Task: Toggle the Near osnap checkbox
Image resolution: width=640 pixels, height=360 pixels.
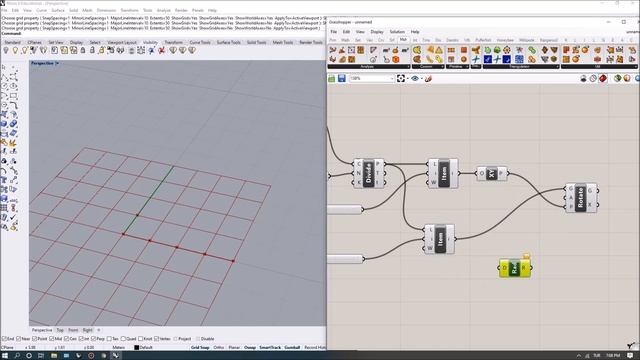Action: pyautogui.click(x=19, y=339)
